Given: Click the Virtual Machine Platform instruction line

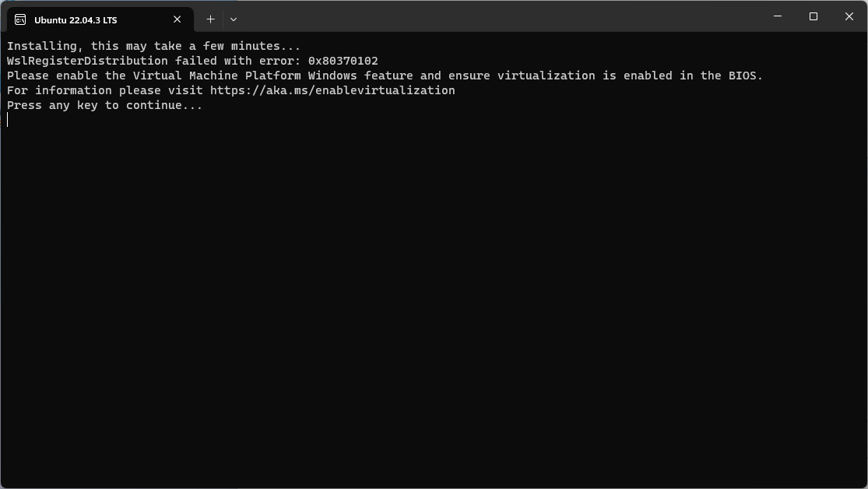Looking at the screenshot, I should coord(385,75).
